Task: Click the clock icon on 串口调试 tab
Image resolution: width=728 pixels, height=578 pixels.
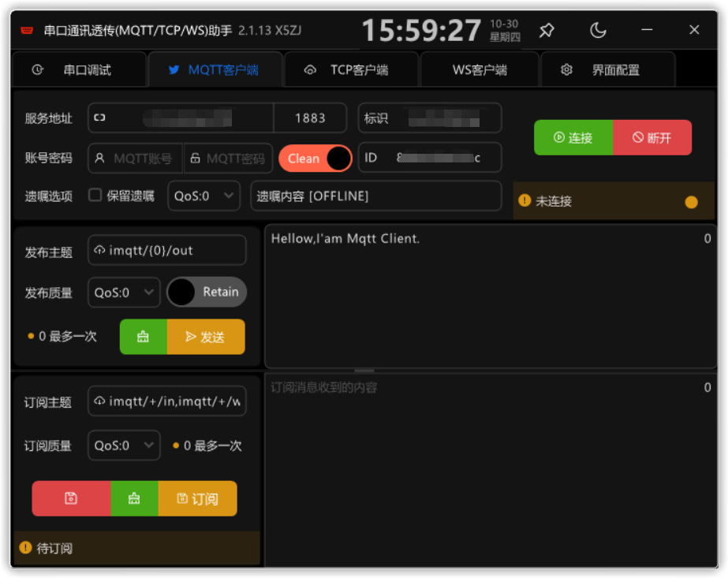Action: point(38,69)
